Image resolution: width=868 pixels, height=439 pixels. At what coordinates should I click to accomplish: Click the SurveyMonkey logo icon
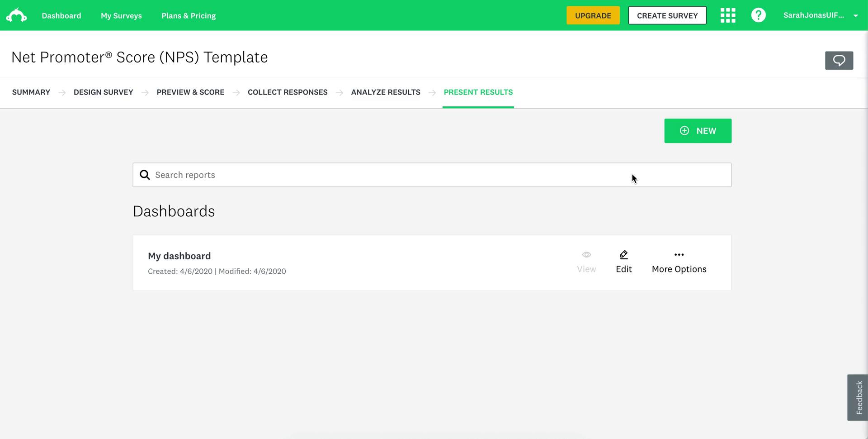[16, 15]
